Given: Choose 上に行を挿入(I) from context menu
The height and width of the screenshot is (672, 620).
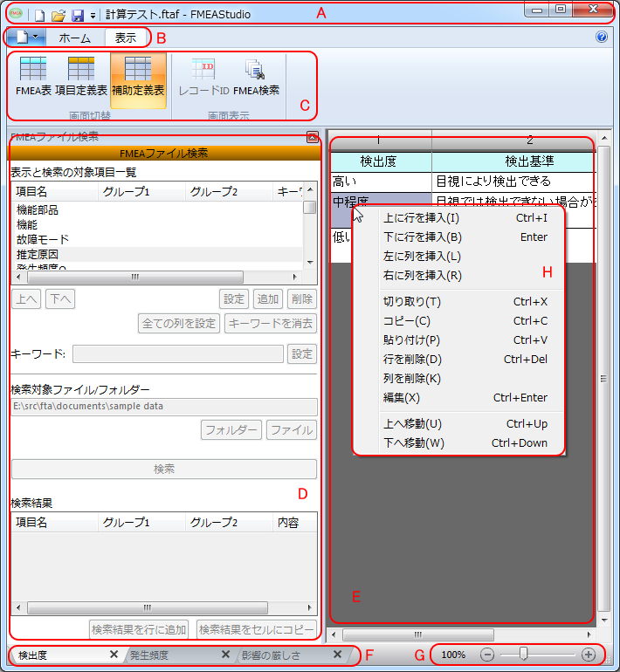Looking at the screenshot, I should point(422,217).
